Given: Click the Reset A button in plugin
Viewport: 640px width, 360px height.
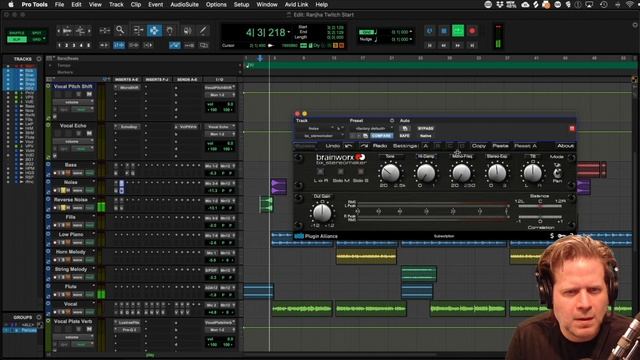Looking at the screenshot, I should [525, 146].
